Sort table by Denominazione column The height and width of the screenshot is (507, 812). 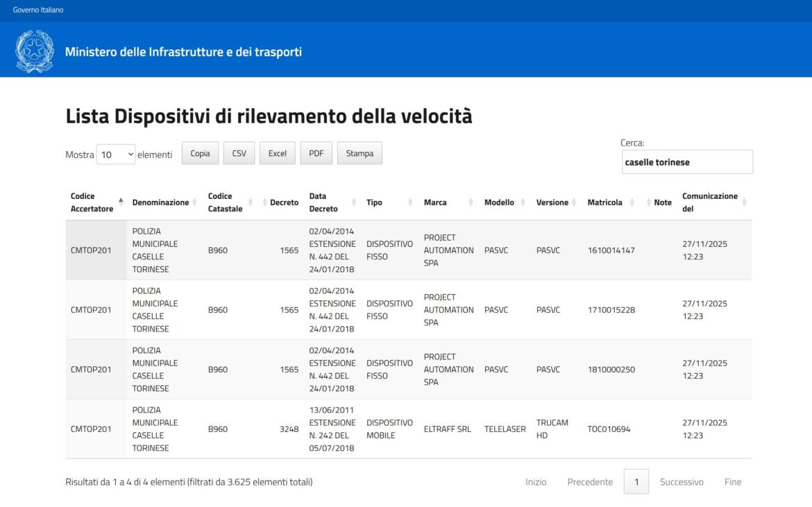(160, 203)
